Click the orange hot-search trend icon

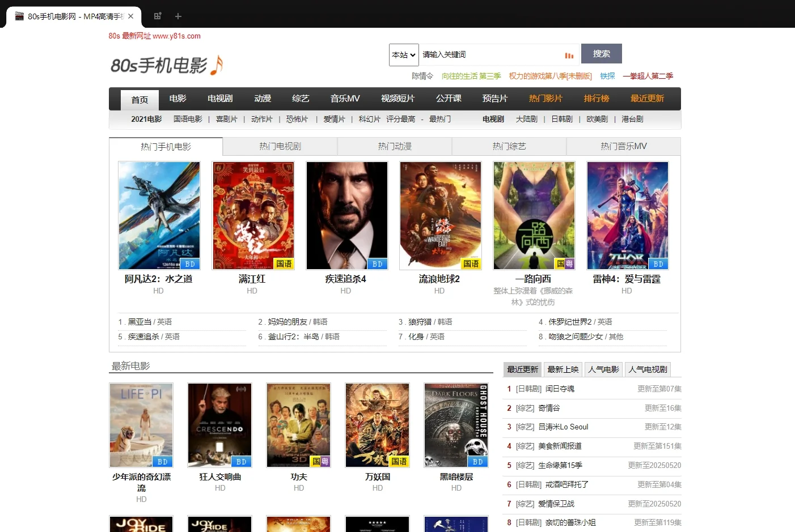(x=569, y=54)
